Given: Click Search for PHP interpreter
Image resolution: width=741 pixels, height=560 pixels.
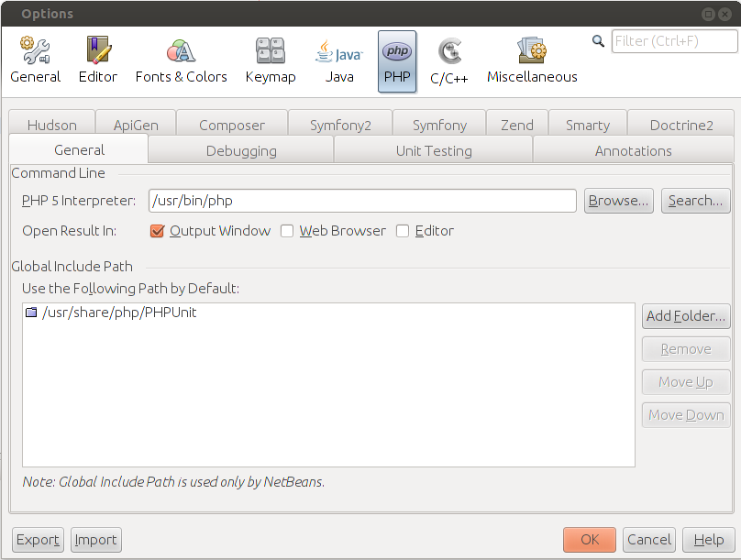Looking at the screenshot, I should point(696,201).
